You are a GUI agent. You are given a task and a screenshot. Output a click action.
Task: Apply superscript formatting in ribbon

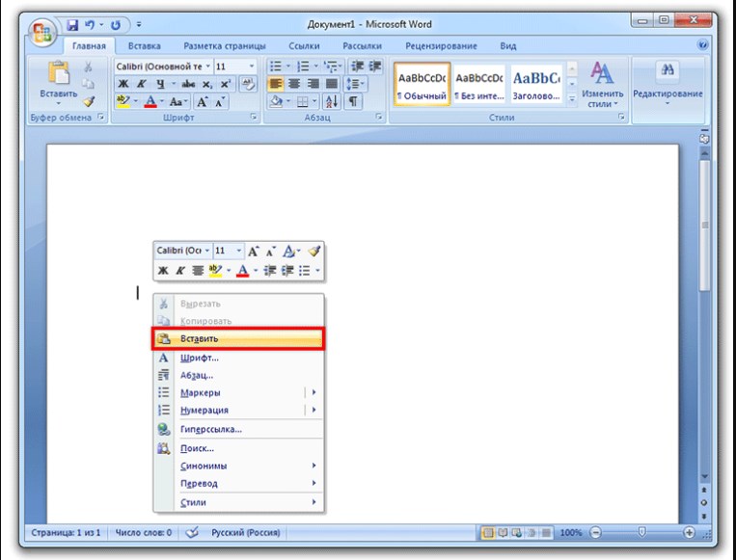(x=226, y=84)
